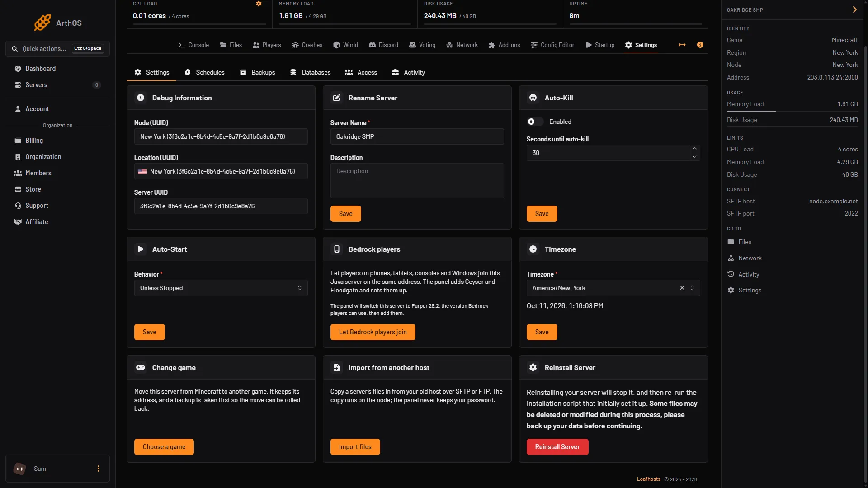Click the Debug Information info icon

click(x=141, y=98)
